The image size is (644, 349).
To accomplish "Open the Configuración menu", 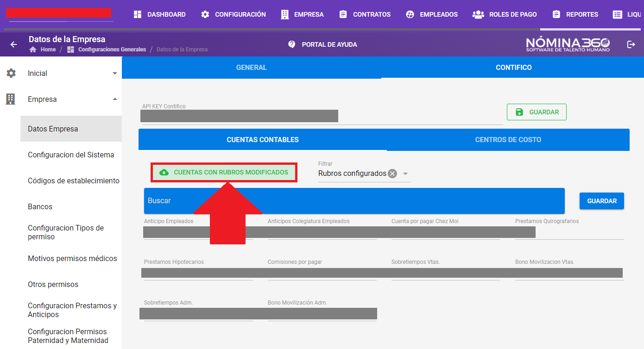I will click(x=234, y=14).
